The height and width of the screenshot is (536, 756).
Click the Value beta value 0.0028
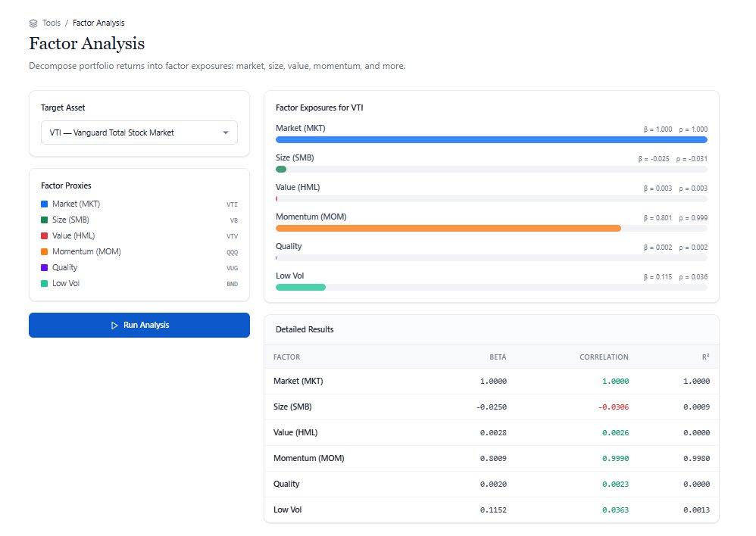(x=493, y=433)
